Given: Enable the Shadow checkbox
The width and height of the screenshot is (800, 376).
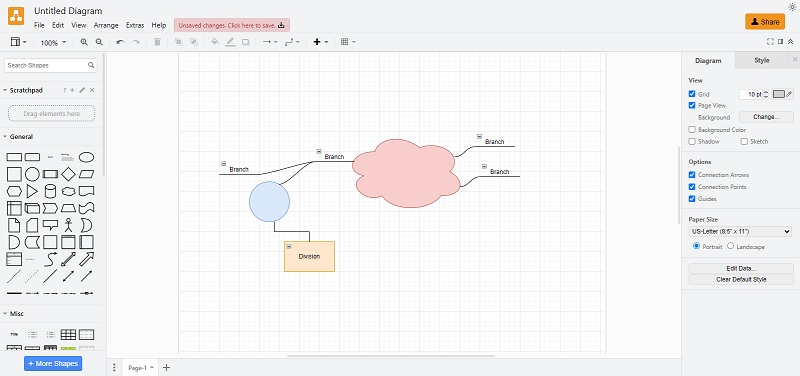Looking at the screenshot, I should (x=692, y=141).
